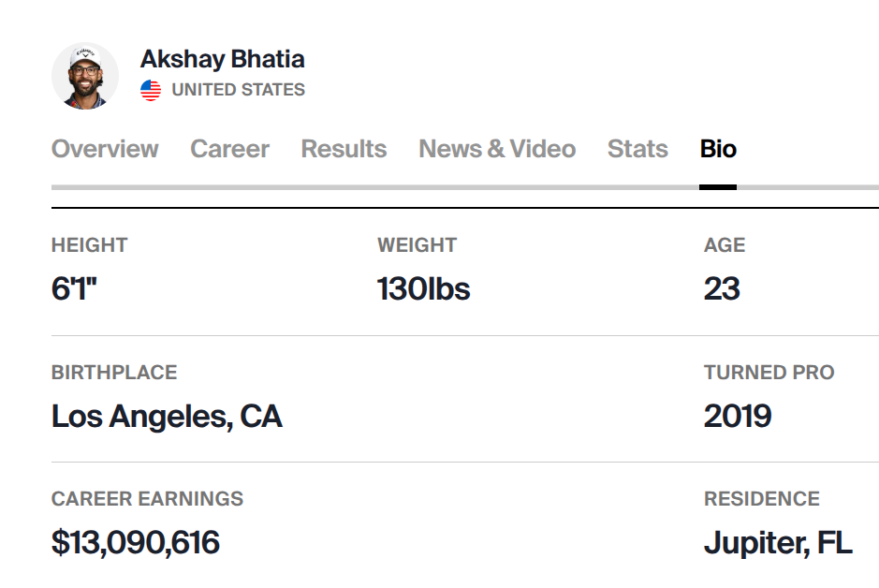Click the birthplace Los Angeles, CA
Screen dimensions: 879x588
(167, 416)
